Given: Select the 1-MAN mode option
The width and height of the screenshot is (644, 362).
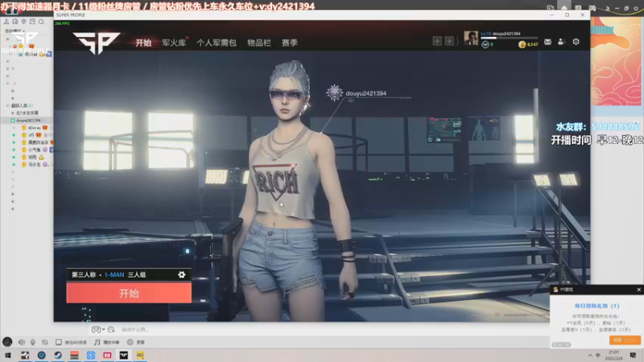Looking at the screenshot, I should pos(114,274).
